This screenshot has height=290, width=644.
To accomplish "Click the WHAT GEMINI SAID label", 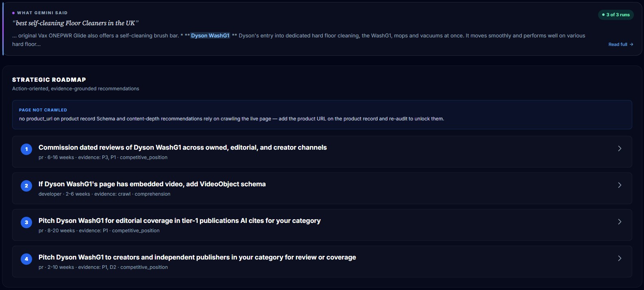I will tap(42, 13).
